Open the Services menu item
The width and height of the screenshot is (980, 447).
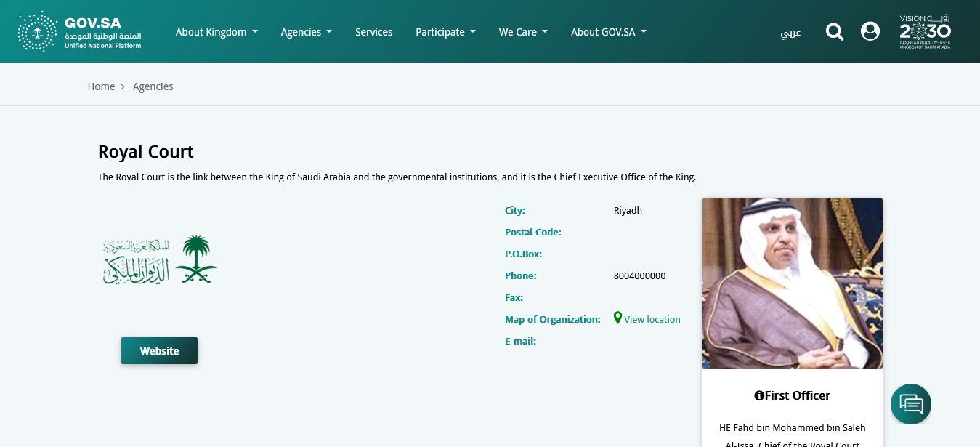coord(374,32)
